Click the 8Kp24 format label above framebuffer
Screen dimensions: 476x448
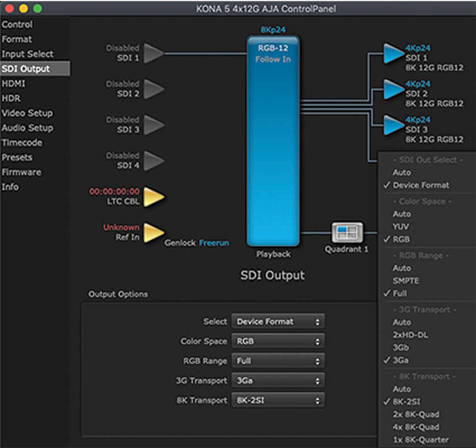(x=273, y=30)
